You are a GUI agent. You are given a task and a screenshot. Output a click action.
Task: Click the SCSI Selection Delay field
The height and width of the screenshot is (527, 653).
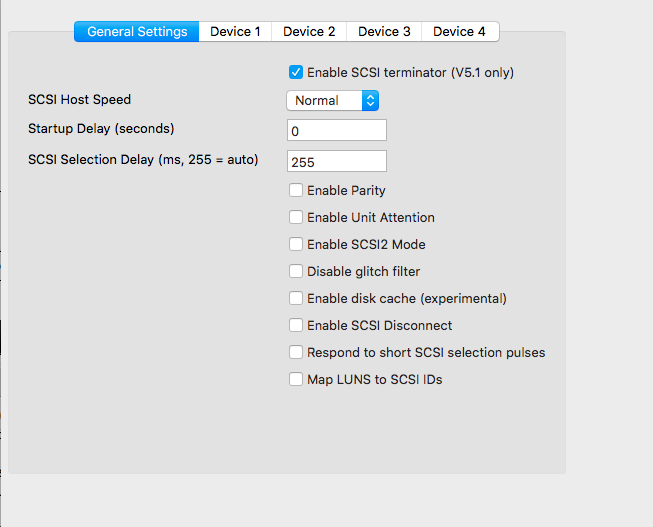[x=336, y=161]
